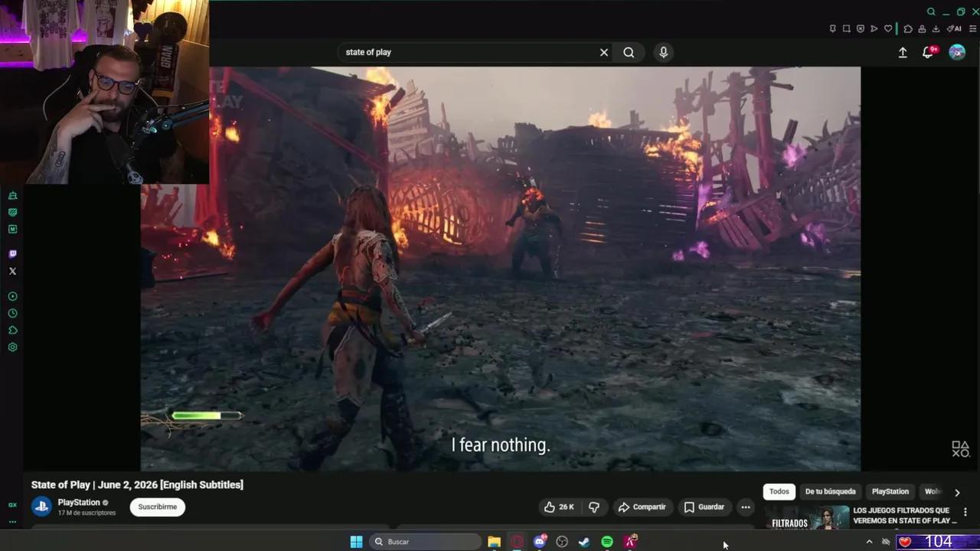The image size is (980, 551).
Task: Open the ad blocker shield icon
Action: click(861, 29)
